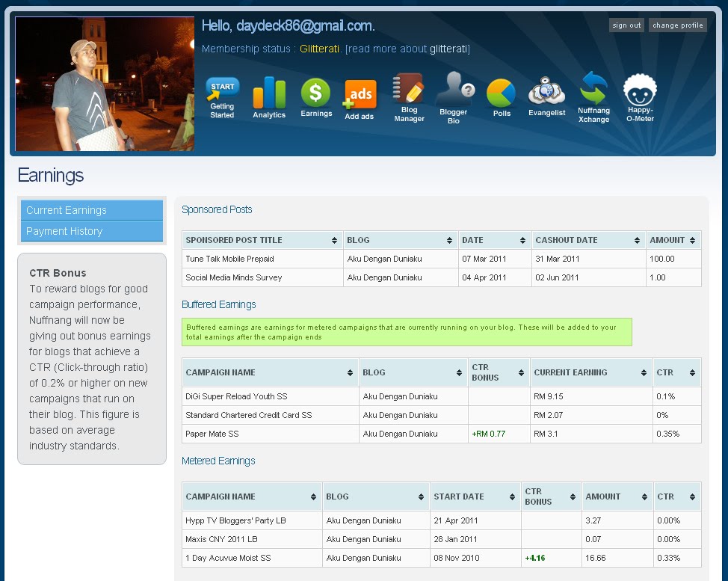Click the Metered Earnings section heading
The height and width of the screenshot is (581, 728).
(x=218, y=461)
